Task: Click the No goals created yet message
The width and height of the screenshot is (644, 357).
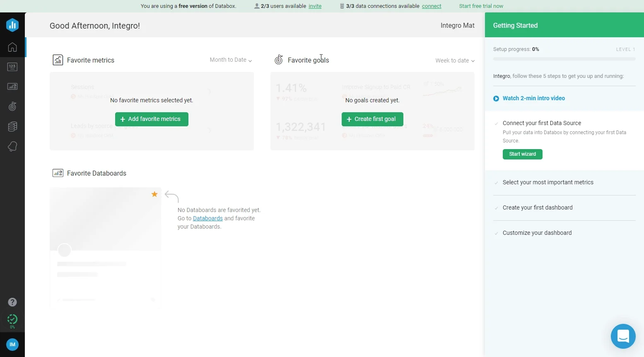Action: pyautogui.click(x=372, y=100)
